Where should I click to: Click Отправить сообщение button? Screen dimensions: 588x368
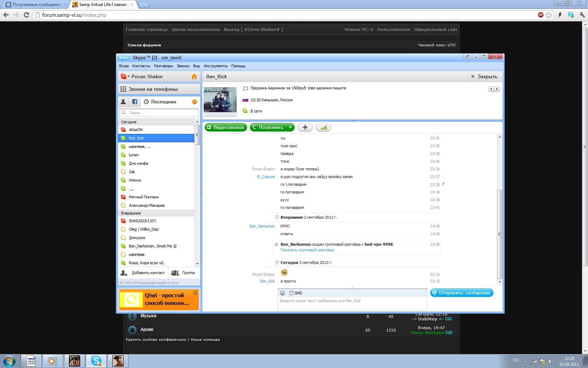pos(462,293)
